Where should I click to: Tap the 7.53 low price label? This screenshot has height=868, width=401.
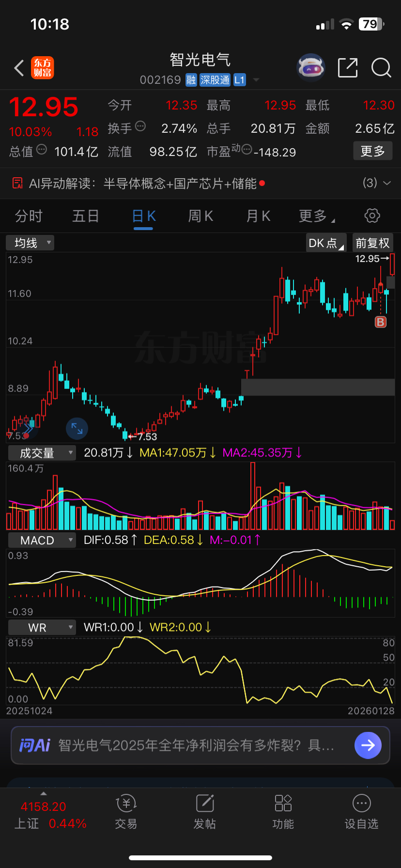coord(147,436)
